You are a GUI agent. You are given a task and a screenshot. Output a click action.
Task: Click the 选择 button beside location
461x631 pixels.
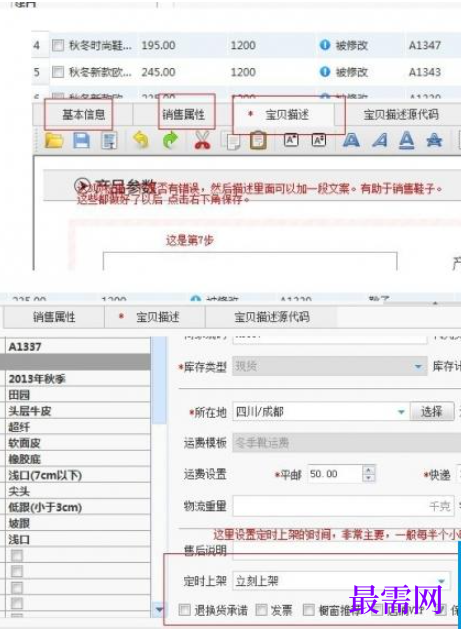(432, 412)
